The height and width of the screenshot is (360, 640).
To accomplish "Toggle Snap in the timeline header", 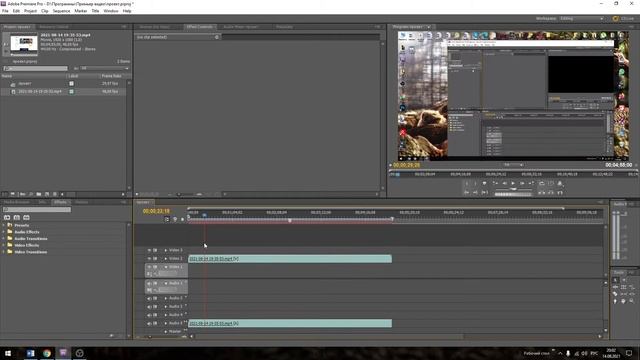I will (167, 219).
